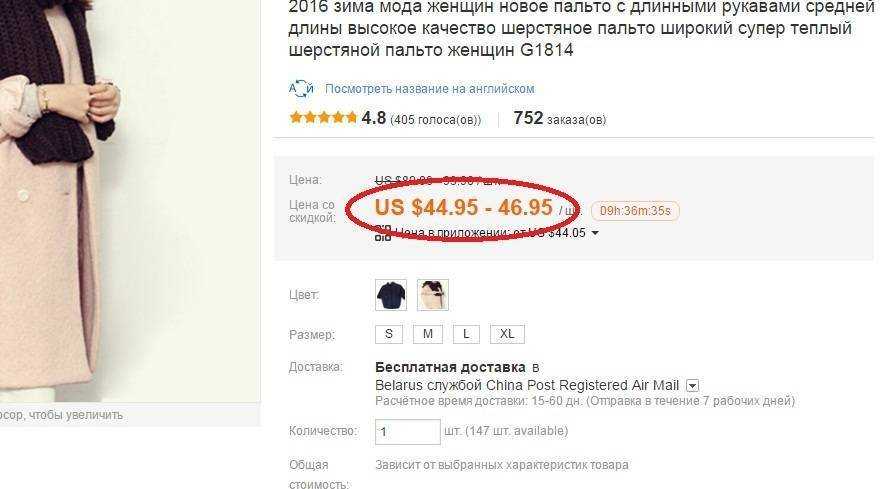Choose size S
The height and width of the screenshot is (489, 891).
point(389,334)
